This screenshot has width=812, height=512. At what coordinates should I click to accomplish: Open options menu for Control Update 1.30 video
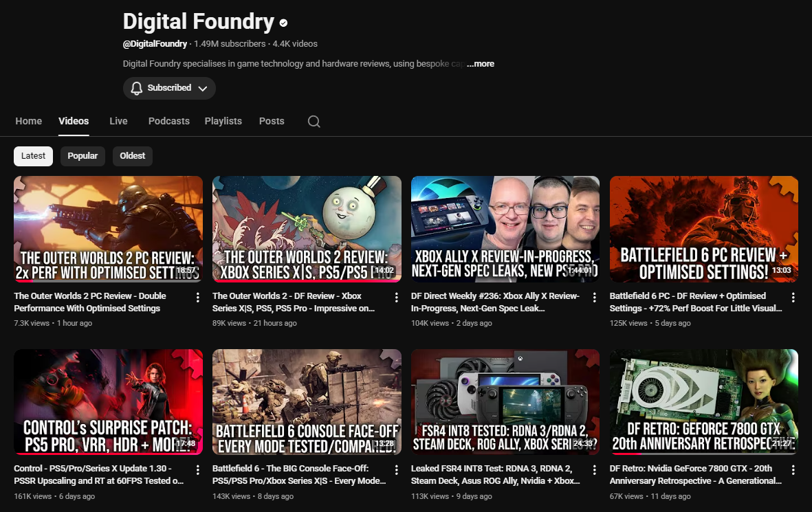[198, 469]
